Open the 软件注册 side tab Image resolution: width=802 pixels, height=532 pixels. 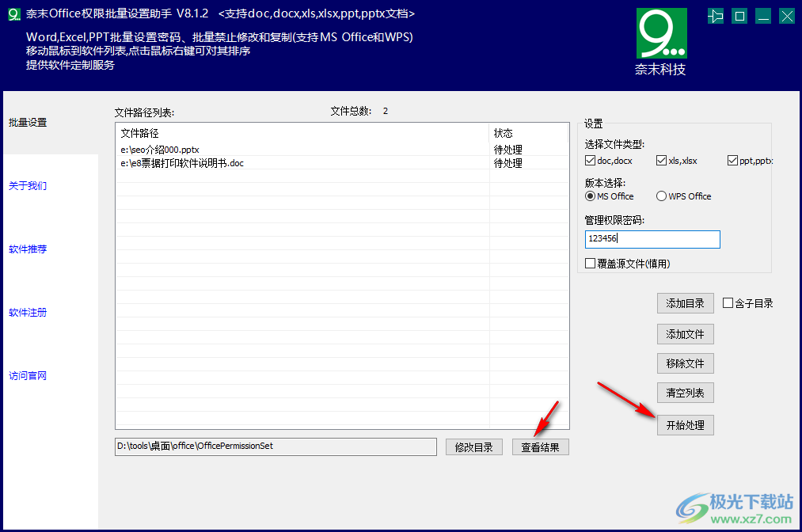[x=28, y=313]
